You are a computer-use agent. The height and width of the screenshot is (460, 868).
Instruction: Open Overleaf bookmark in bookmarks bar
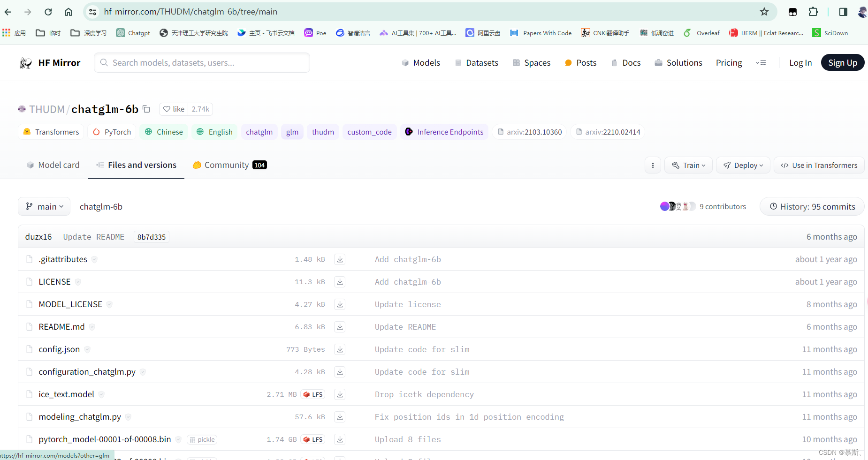(x=701, y=33)
